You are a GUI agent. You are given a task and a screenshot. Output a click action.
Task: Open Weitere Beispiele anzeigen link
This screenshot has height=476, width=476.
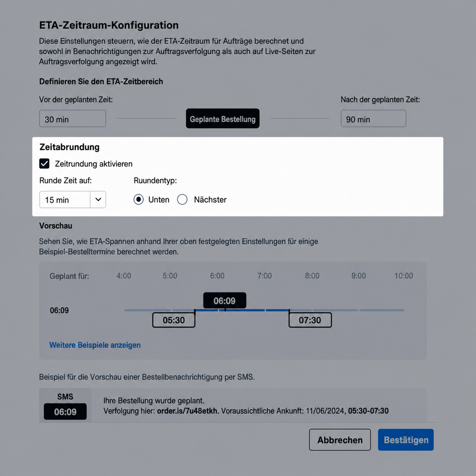point(95,345)
